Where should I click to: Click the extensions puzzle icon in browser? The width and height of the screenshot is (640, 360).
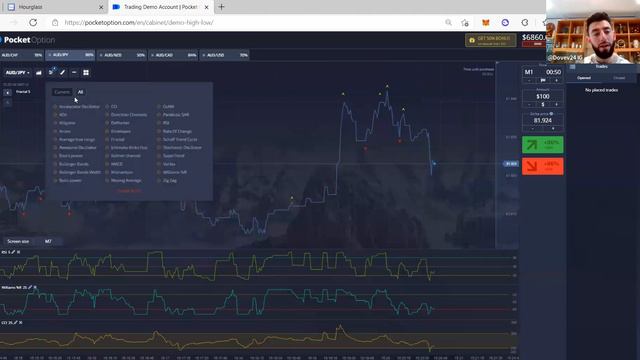pyautogui.click(x=525, y=22)
